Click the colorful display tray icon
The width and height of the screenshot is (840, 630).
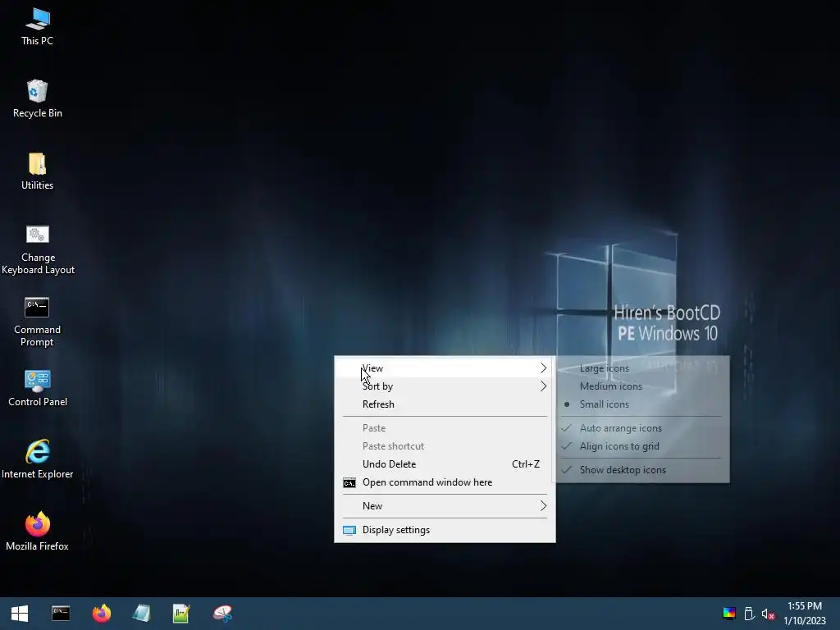(728, 614)
